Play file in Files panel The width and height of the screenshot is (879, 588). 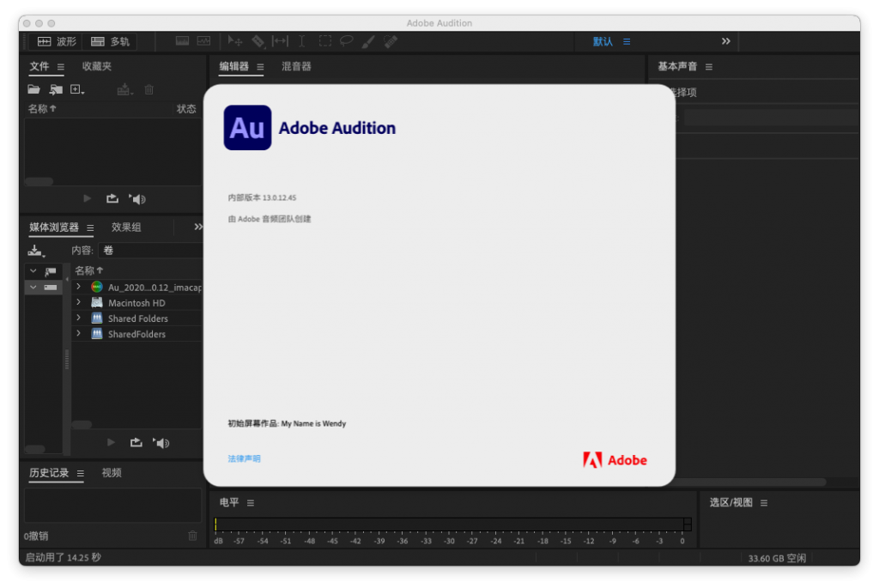coord(87,198)
